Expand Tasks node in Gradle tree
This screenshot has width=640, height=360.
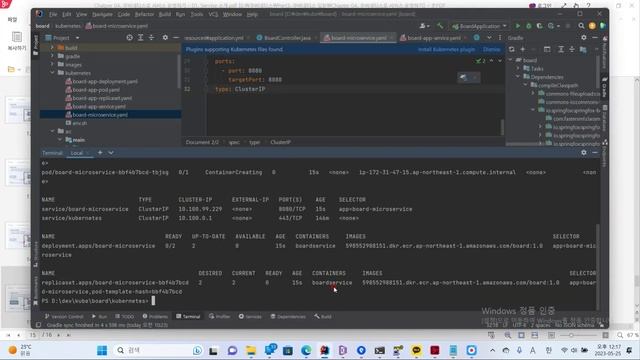coord(518,68)
